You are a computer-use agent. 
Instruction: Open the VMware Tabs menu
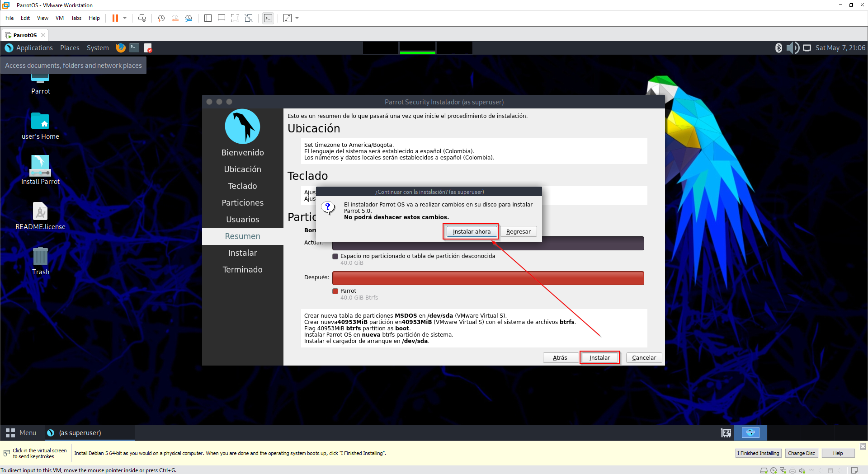(x=76, y=18)
